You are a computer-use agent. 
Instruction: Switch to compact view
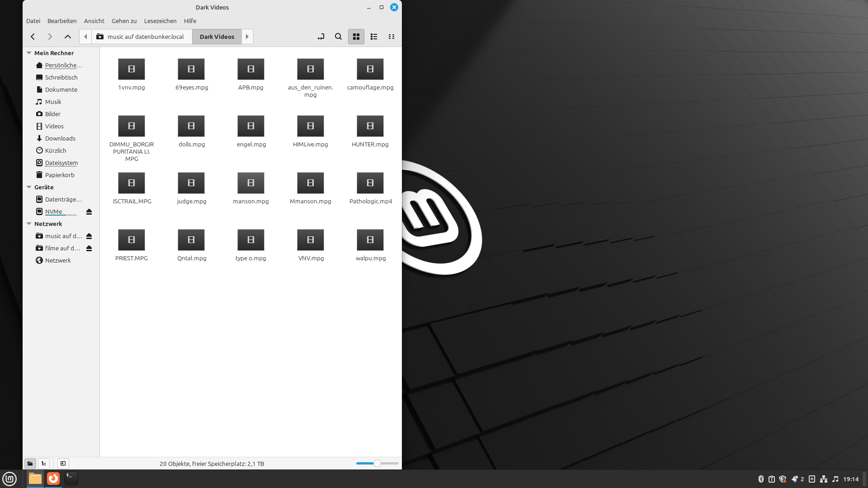point(392,37)
